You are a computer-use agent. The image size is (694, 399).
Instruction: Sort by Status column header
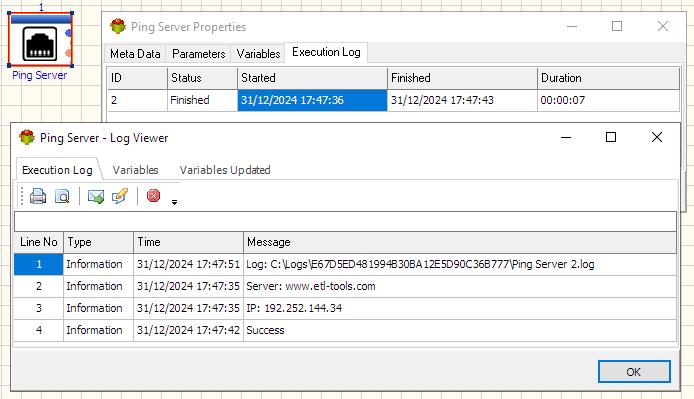pyautogui.click(x=202, y=78)
